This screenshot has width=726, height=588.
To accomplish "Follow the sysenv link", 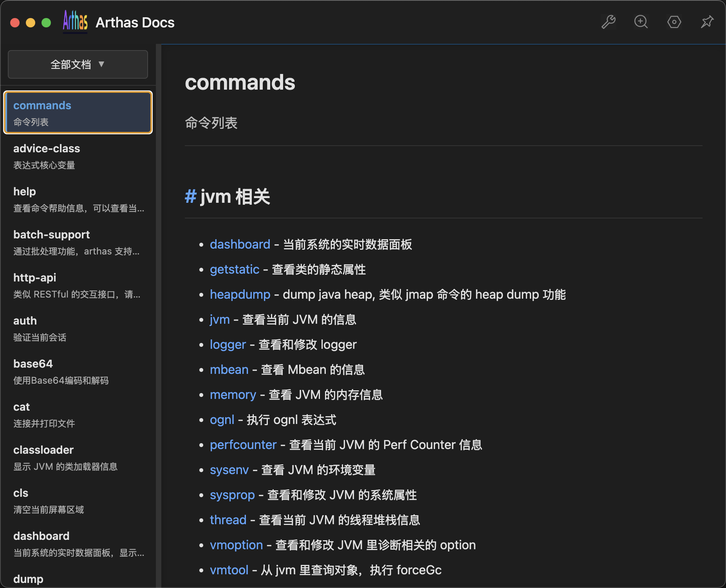I will click(229, 470).
